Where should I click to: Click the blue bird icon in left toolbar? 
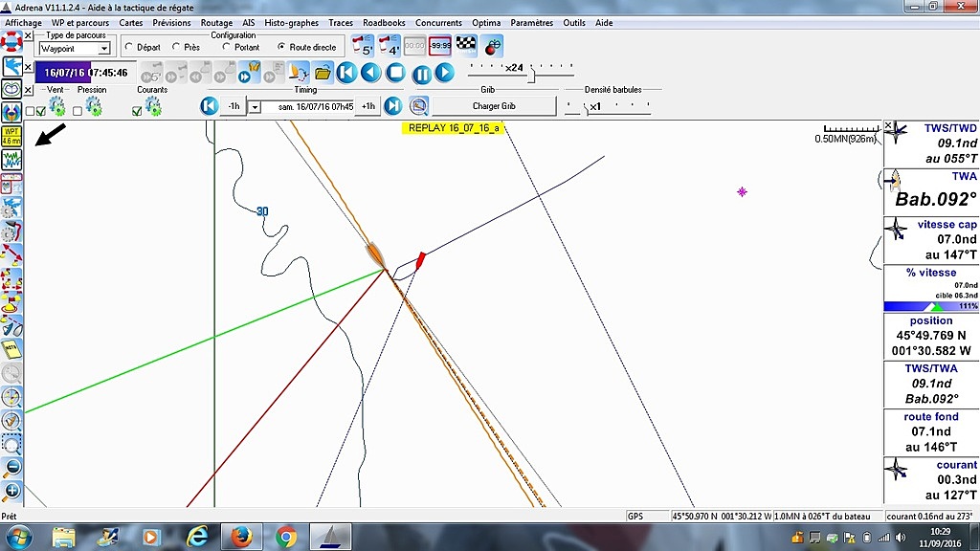point(11,66)
